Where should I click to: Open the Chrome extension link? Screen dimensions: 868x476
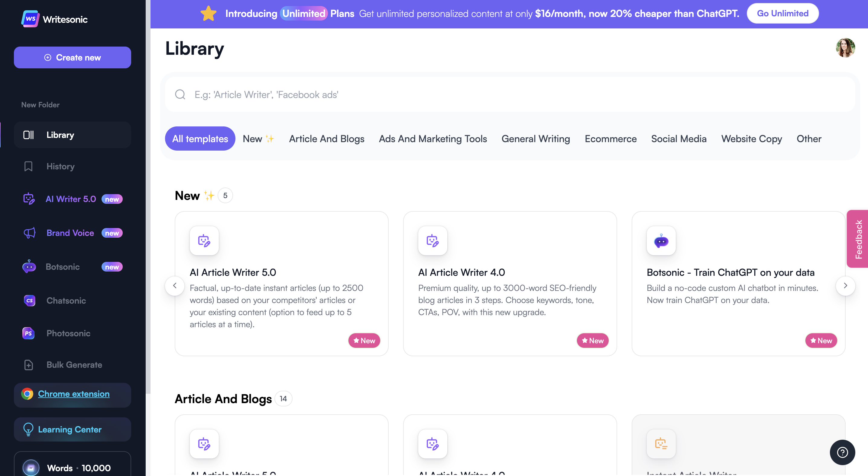(x=73, y=393)
